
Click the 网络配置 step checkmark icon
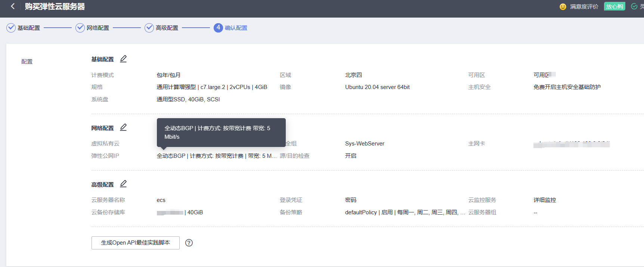pos(80,28)
